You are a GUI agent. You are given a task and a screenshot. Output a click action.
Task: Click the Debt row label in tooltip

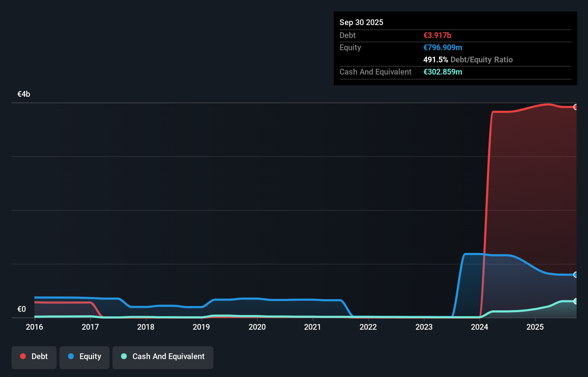coord(347,35)
